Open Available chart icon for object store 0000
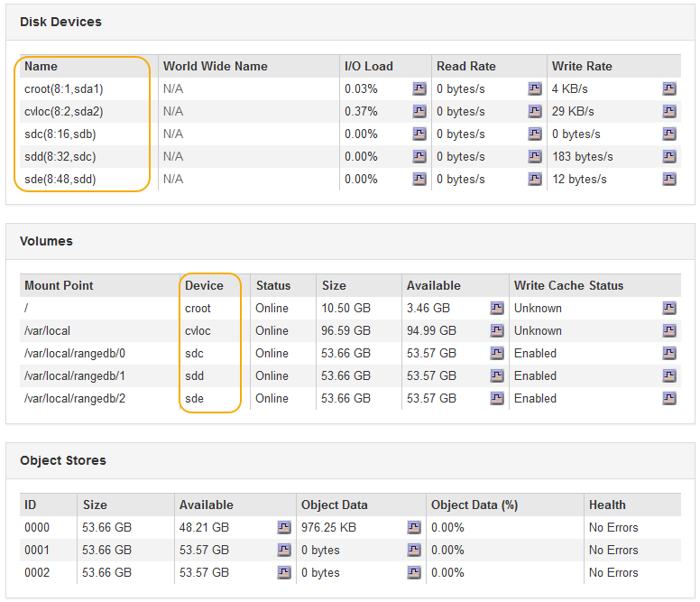Screen dimensions: 700x602 (284, 527)
